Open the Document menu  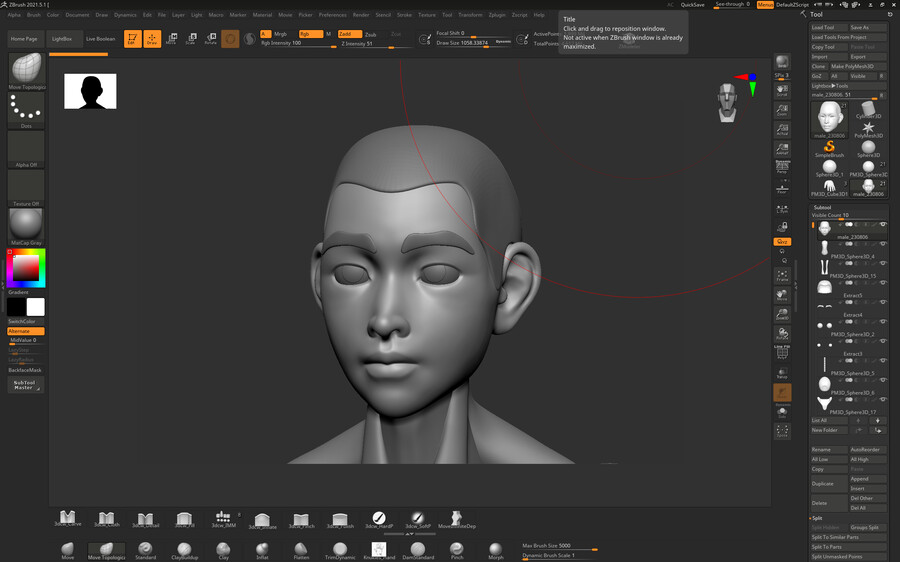coord(77,15)
